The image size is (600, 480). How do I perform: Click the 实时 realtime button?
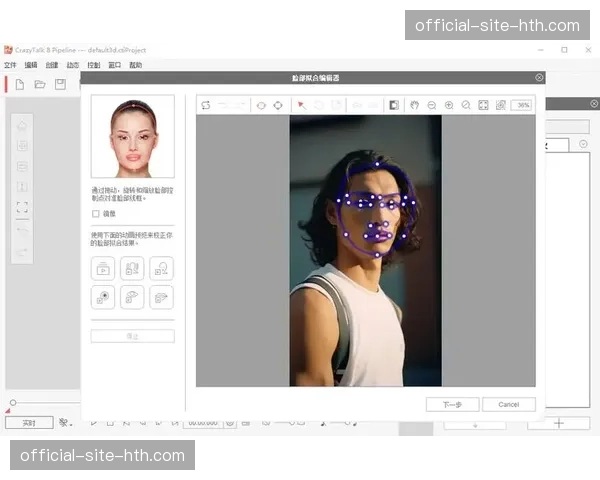[29, 423]
